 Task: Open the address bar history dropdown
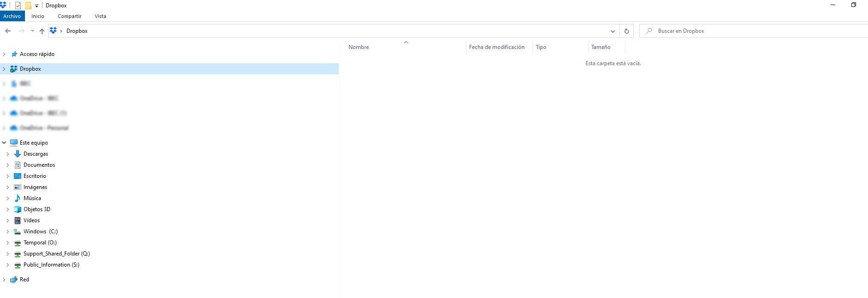pos(612,31)
